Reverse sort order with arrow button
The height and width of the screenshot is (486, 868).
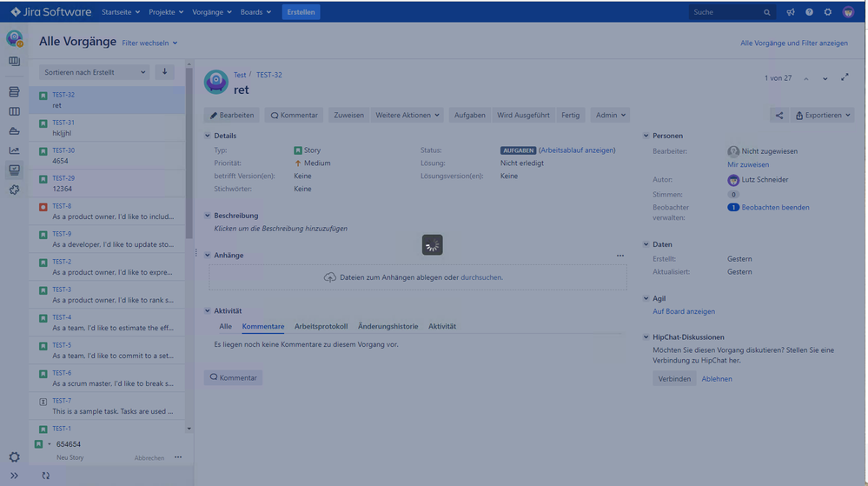click(x=164, y=72)
